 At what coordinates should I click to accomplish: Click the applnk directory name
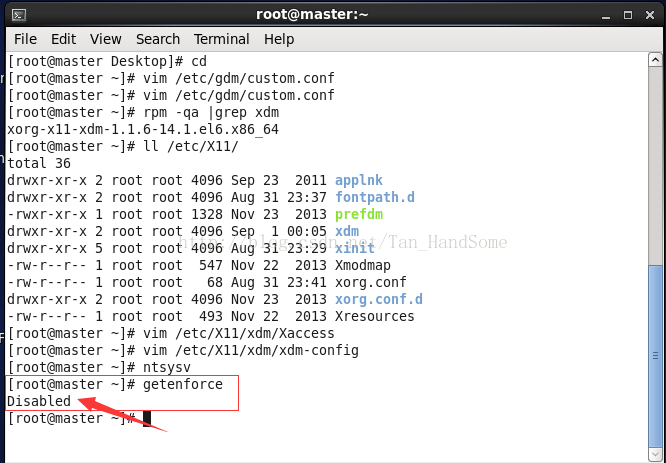tap(358, 181)
